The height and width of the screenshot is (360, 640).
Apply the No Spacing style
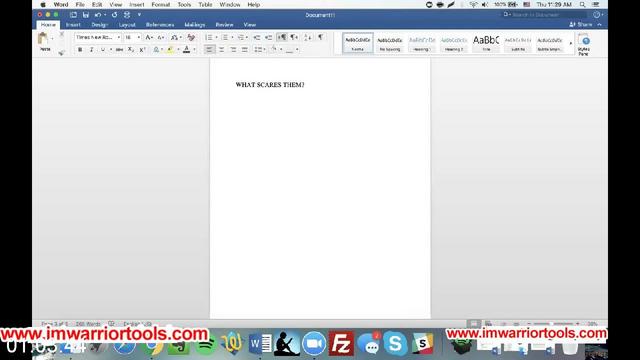tap(390, 43)
